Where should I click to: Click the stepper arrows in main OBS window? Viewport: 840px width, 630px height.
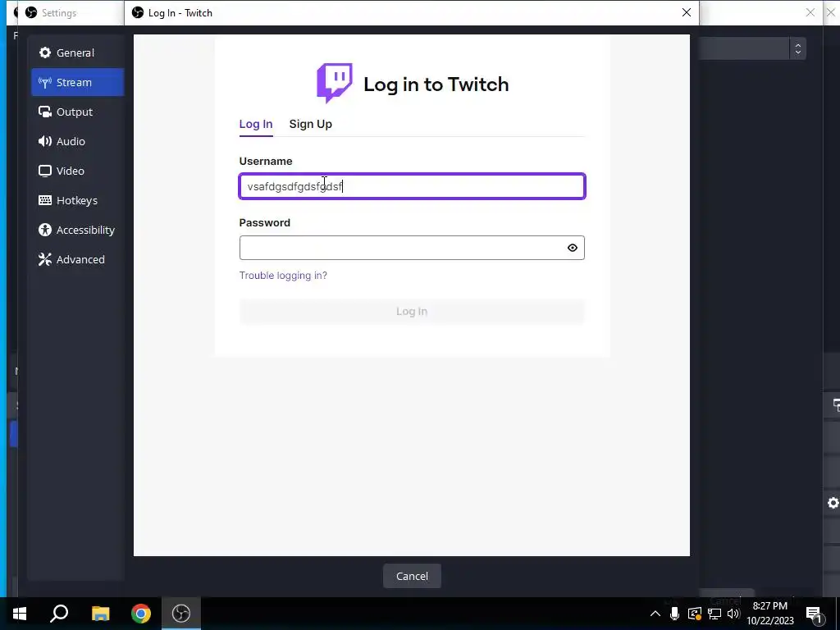[x=797, y=48]
